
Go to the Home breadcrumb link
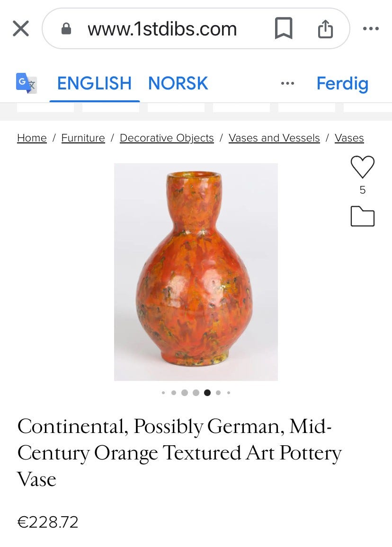click(32, 138)
